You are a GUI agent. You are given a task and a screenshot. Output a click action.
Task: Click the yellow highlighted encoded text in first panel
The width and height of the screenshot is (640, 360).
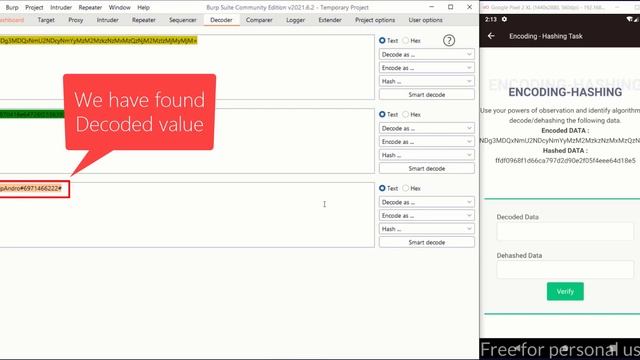coord(98,40)
